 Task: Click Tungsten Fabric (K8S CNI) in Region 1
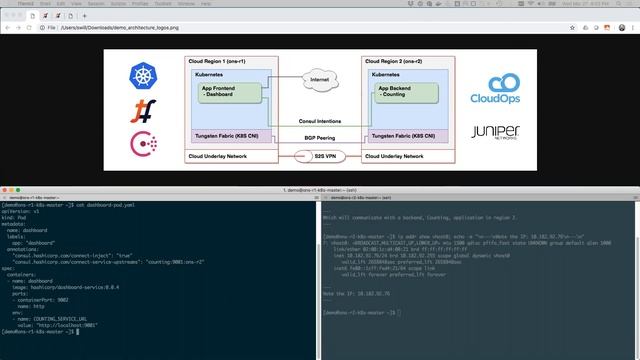point(231,136)
